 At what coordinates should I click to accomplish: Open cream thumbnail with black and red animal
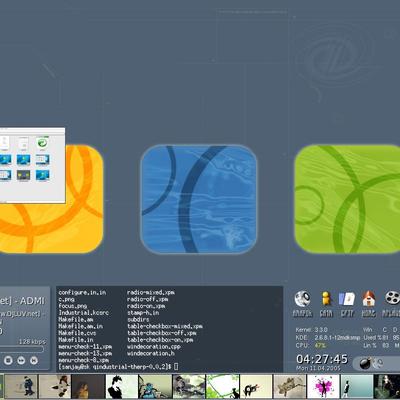pyautogui.click(x=256, y=386)
